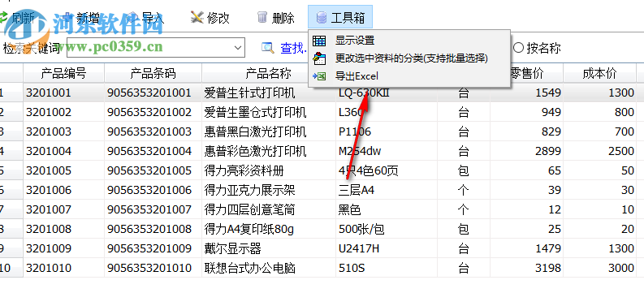Click retail price 3198
644x293 pixels.
pyautogui.click(x=526, y=268)
